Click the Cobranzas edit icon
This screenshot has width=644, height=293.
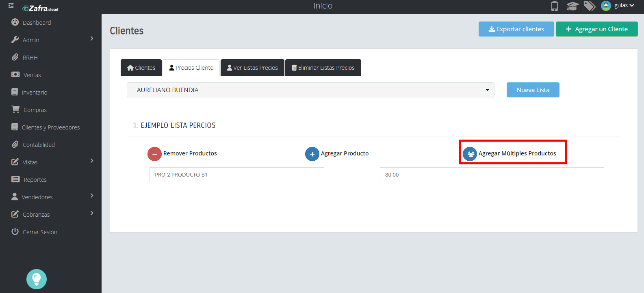coord(15,214)
